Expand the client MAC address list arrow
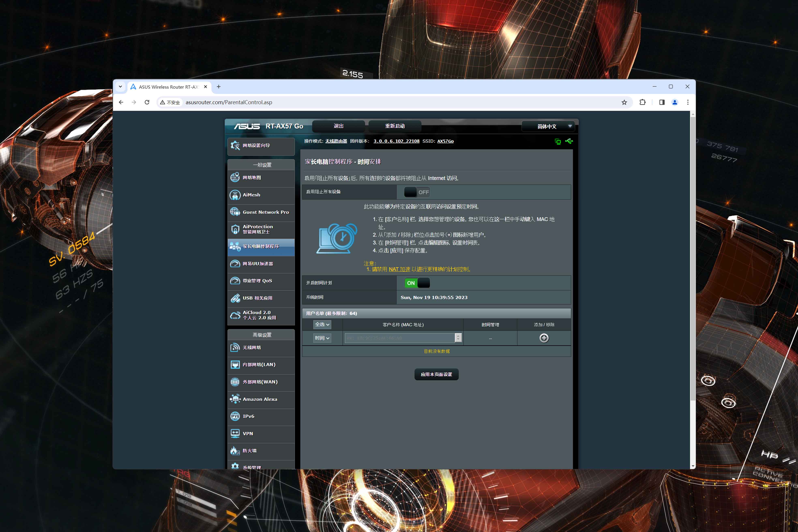This screenshot has width=798, height=532. 458,338
